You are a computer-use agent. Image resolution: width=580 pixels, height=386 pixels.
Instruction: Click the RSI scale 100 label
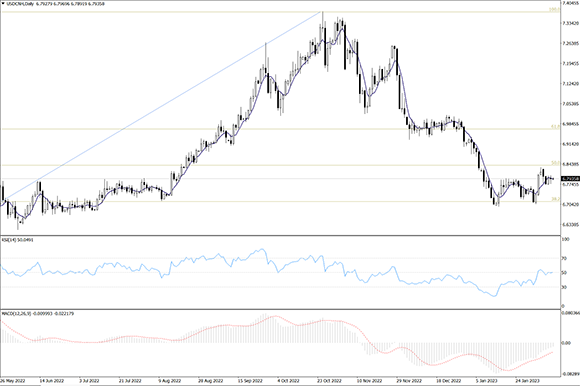click(x=565, y=240)
